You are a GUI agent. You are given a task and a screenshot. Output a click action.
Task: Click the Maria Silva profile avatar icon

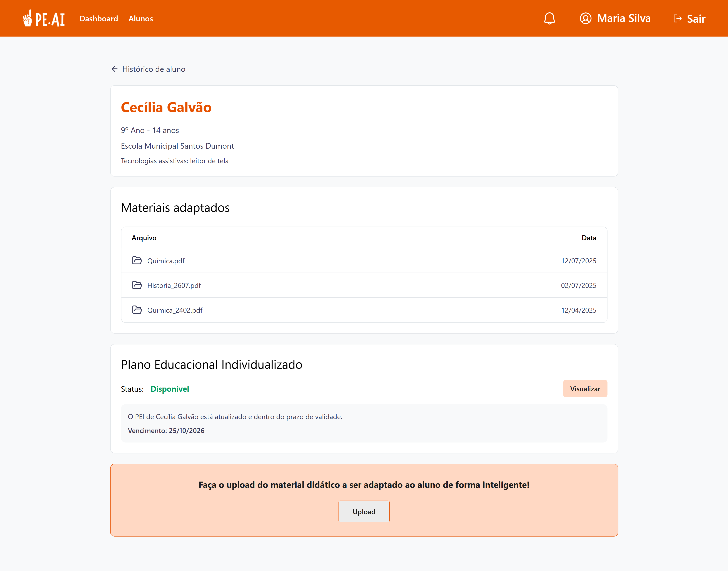click(585, 18)
